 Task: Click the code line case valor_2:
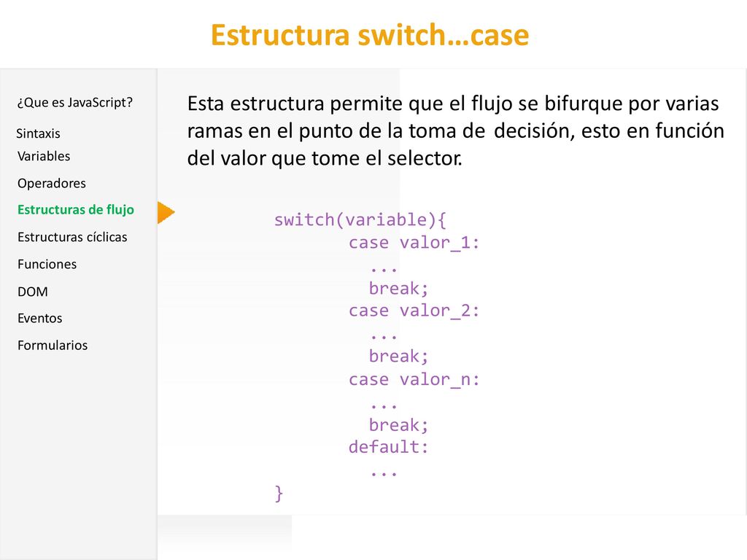(x=414, y=311)
